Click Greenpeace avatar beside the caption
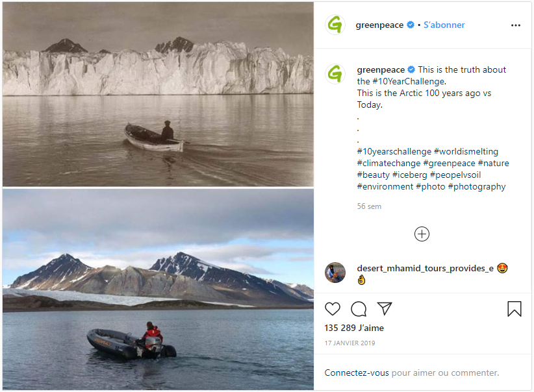Viewport: 534px width, 392px height. coord(335,74)
